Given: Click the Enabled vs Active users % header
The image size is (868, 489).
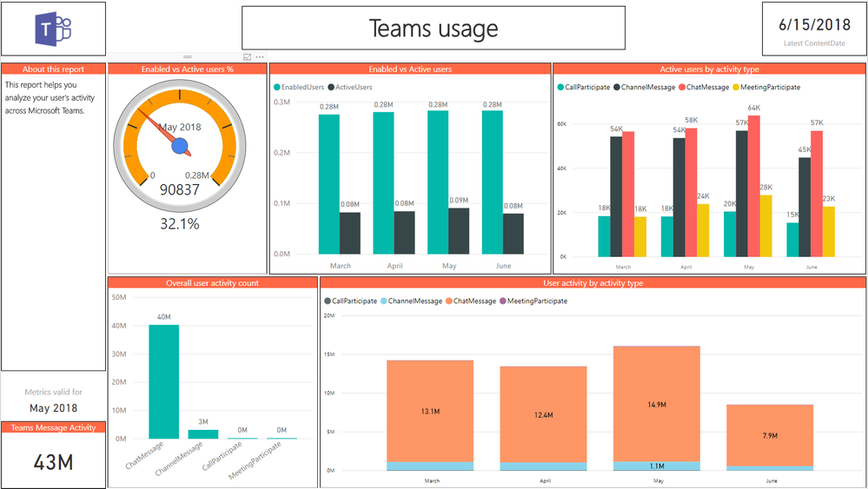Looking at the screenshot, I should coord(187,69).
